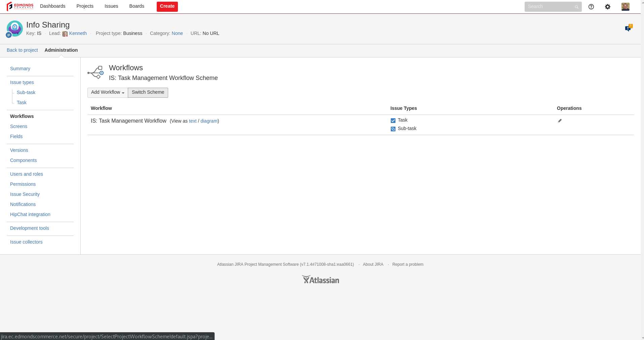This screenshot has height=340, width=644.
Task: Click the Sub-task issue type icon
Action: 393,129
